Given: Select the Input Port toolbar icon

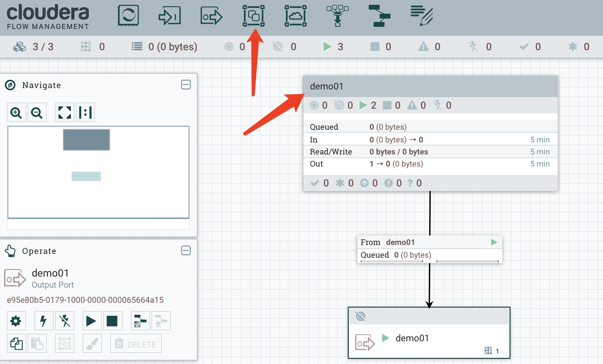Looking at the screenshot, I should pyautogui.click(x=170, y=16).
